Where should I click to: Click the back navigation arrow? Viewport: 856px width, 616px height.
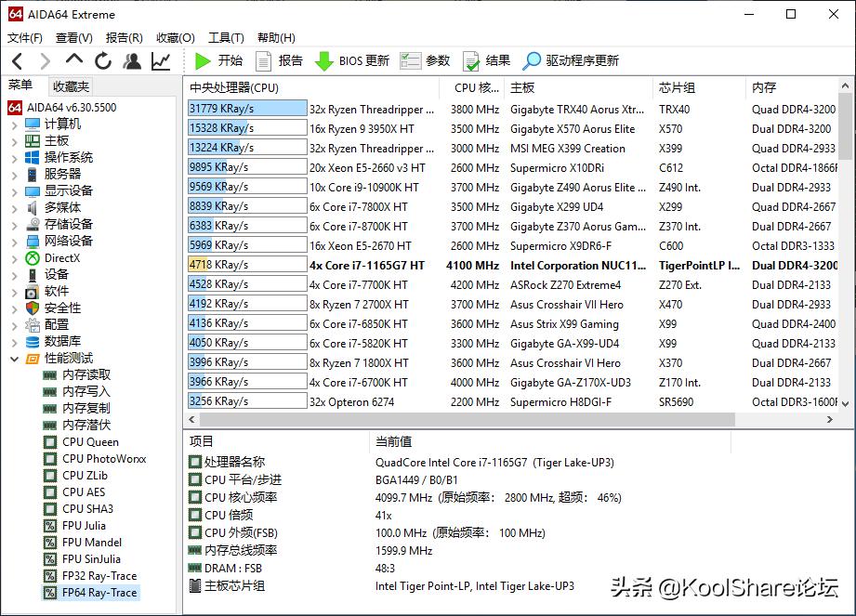[17, 62]
